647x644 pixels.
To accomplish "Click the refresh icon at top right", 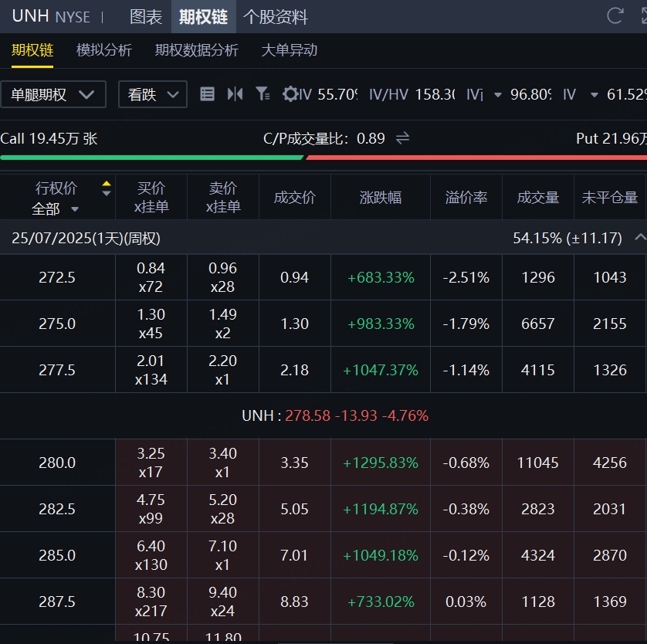I will (615, 16).
